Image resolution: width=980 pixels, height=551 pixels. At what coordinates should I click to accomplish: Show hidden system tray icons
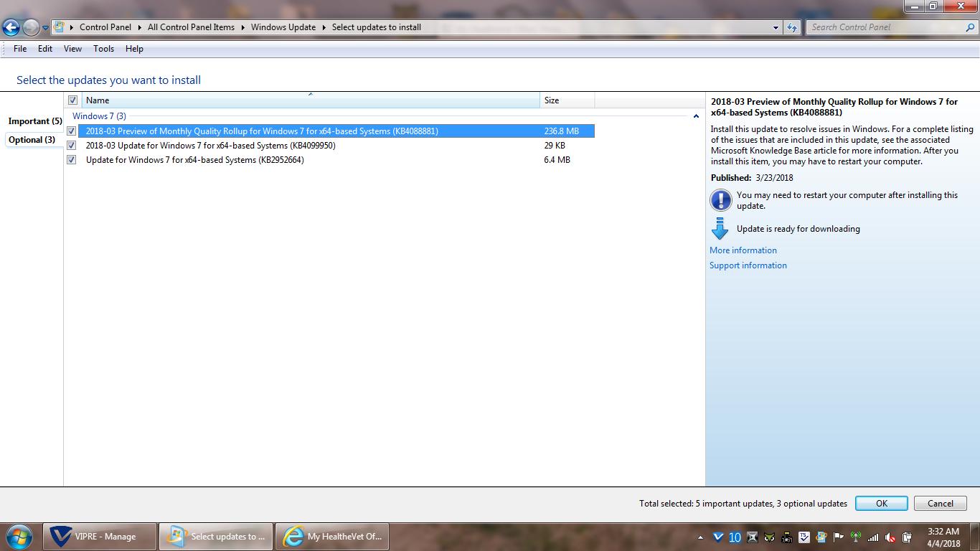701,537
